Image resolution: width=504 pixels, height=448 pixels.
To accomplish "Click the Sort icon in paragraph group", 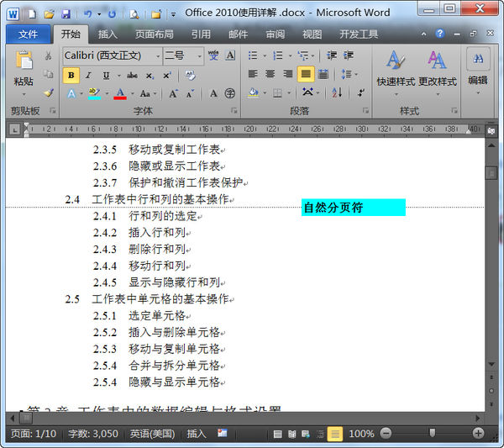I will [337, 93].
